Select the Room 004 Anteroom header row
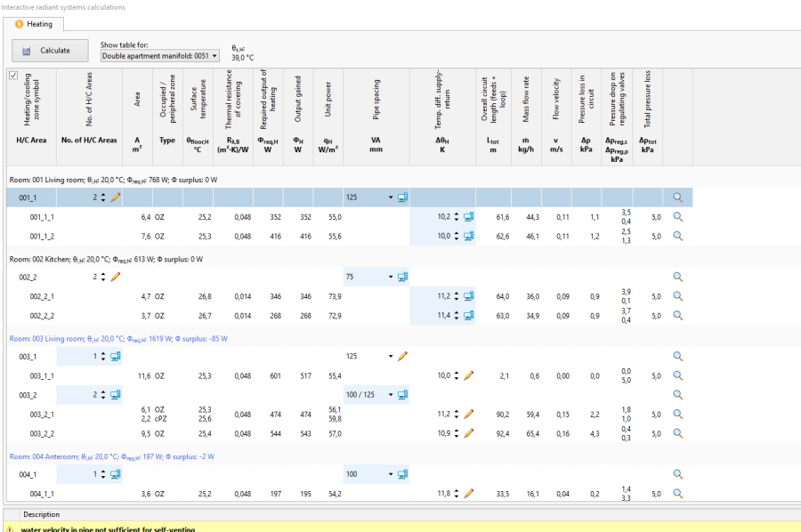Viewport: 801px width, 532px height. (112, 456)
